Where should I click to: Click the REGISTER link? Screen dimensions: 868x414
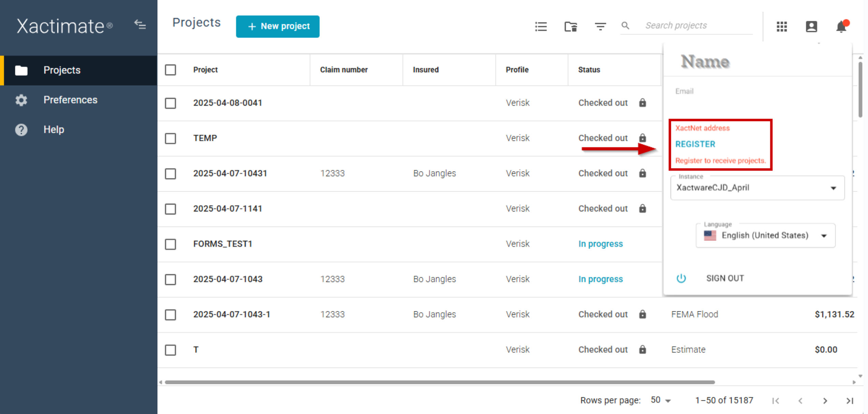tap(695, 144)
